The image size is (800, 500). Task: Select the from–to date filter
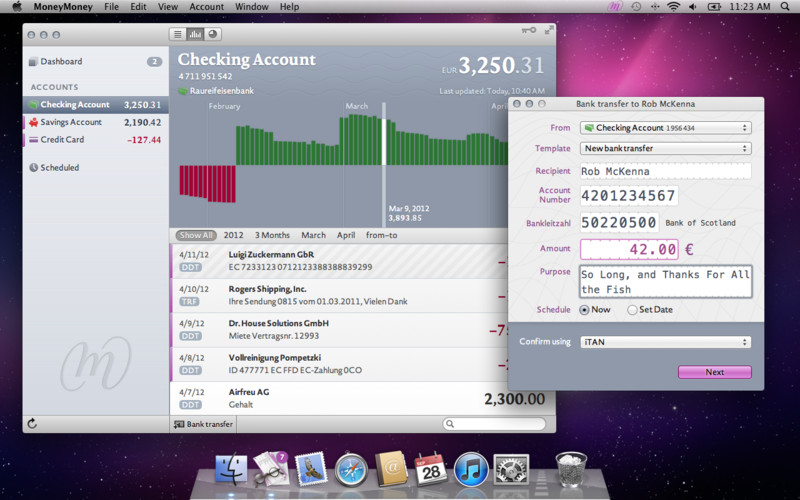pos(381,235)
